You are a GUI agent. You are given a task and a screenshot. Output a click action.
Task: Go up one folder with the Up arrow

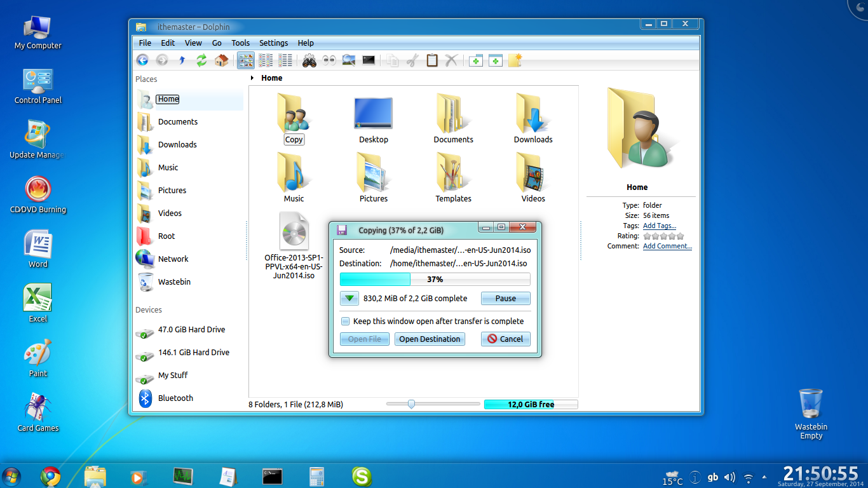click(x=182, y=60)
